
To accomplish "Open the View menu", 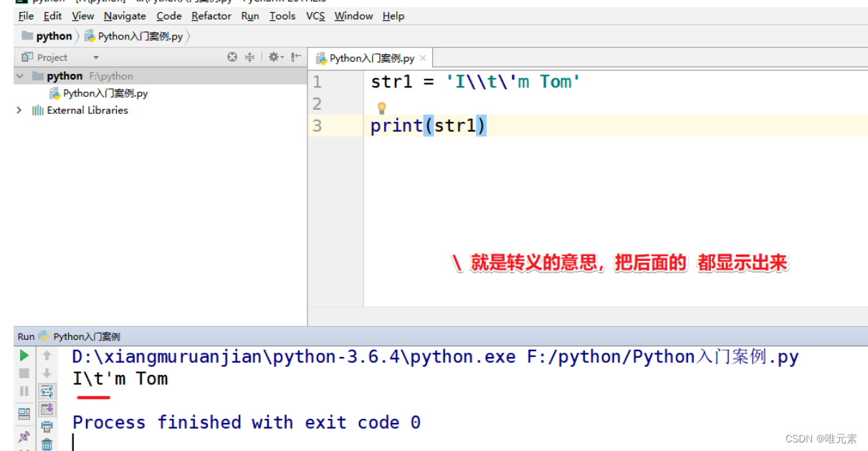I will 83,16.
